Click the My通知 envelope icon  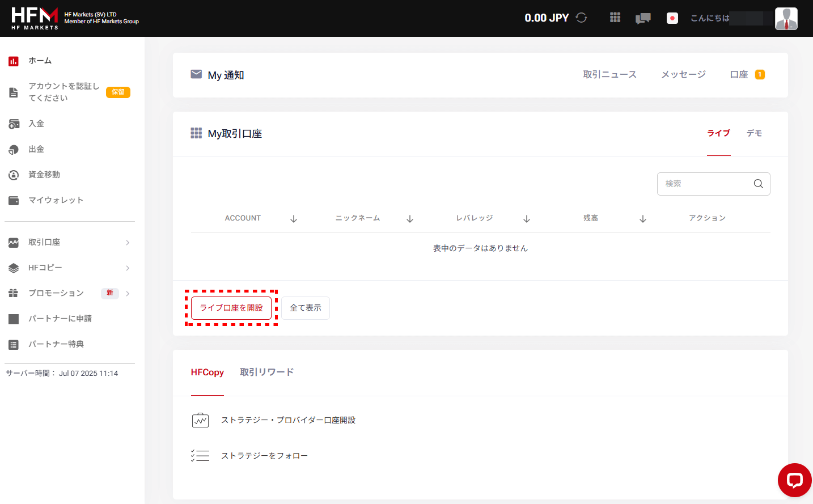[196, 74]
